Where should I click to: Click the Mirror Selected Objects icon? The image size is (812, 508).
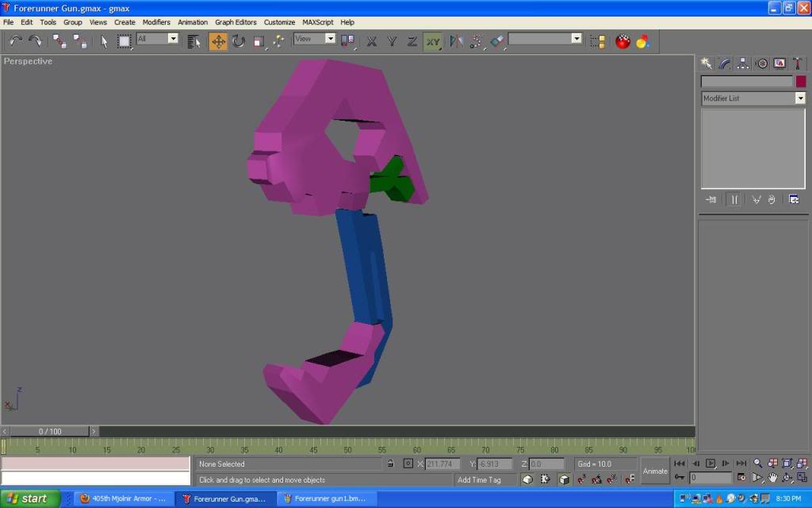pos(456,41)
